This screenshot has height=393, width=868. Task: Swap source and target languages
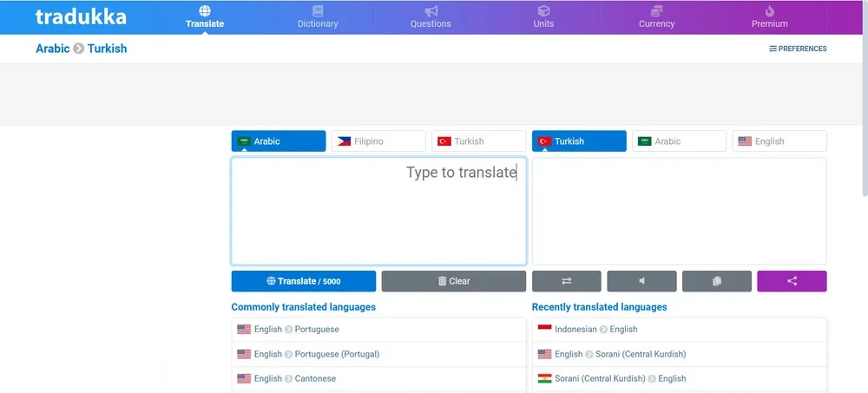click(x=566, y=281)
